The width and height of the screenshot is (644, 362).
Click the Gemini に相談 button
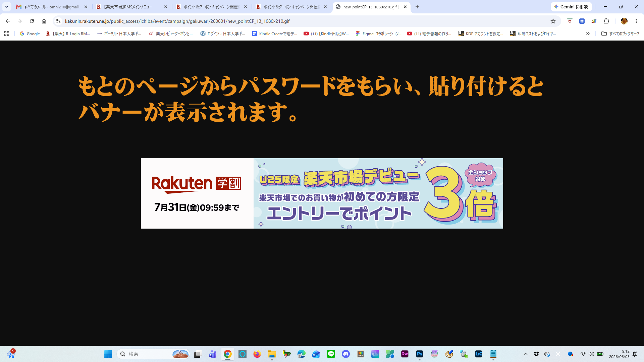pos(571,7)
